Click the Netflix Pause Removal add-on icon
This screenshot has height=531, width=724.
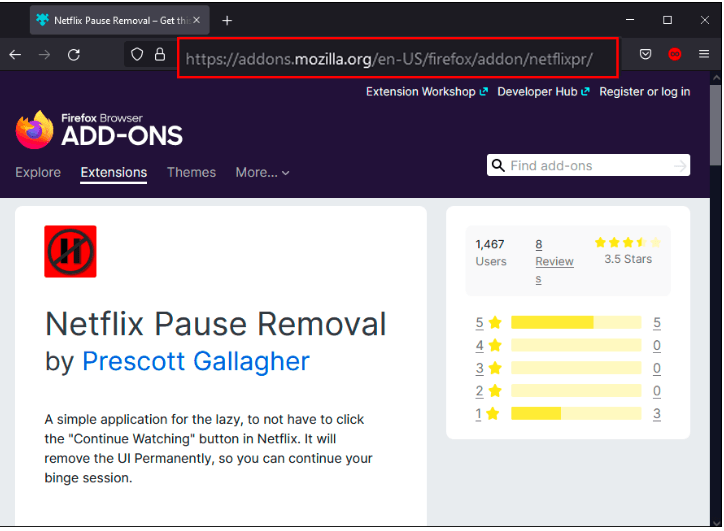pos(70,251)
